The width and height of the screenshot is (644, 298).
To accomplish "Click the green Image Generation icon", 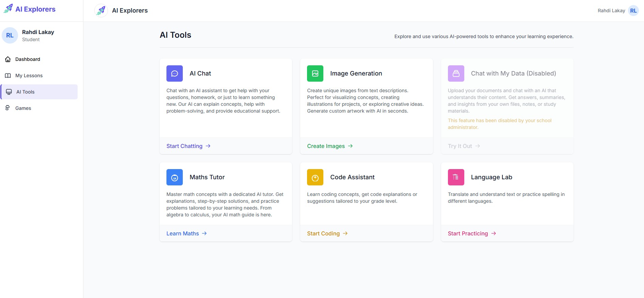I will pyautogui.click(x=315, y=73).
